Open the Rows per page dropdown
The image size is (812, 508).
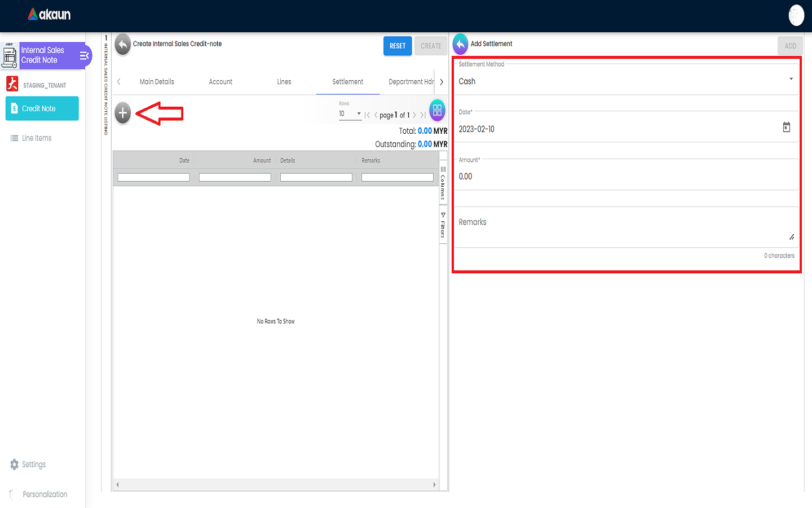point(350,114)
